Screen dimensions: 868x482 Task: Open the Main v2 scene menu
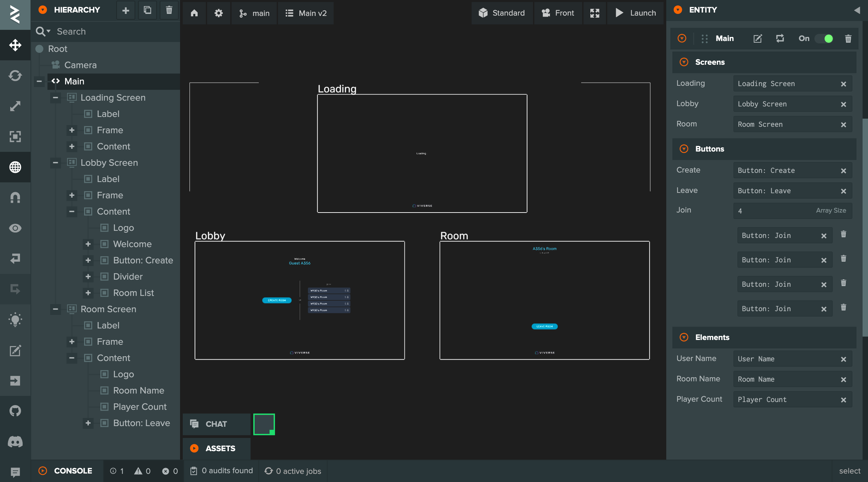[306, 13]
